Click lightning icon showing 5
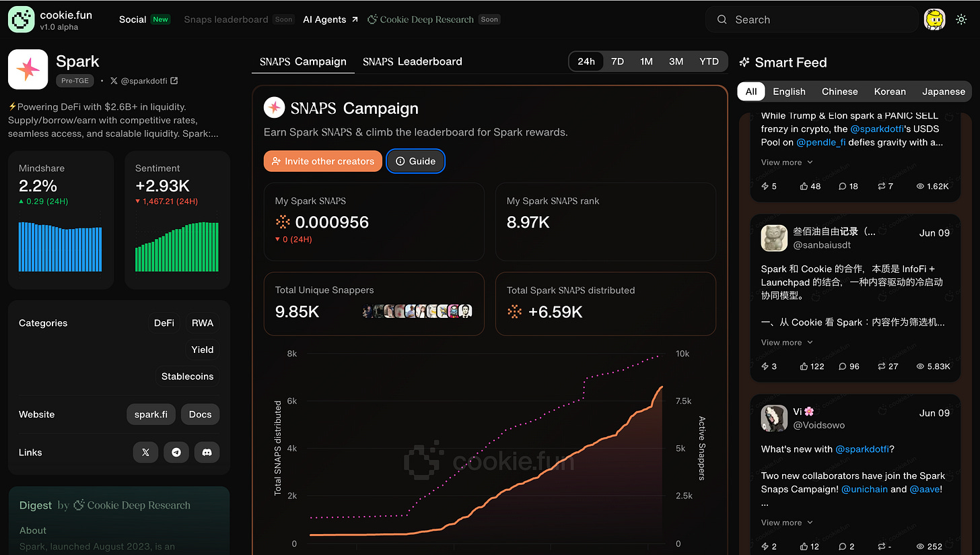This screenshot has height=555, width=980. click(x=765, y=187)
